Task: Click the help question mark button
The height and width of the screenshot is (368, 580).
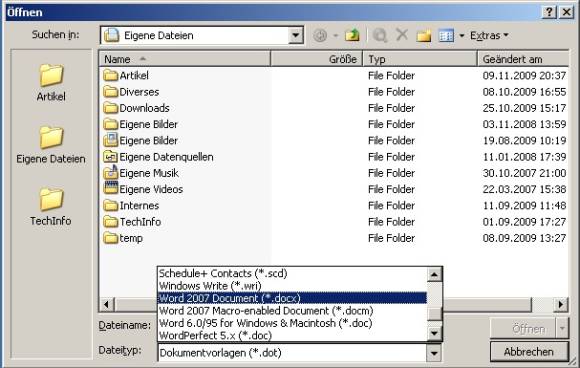Action: tap(549, 12)
